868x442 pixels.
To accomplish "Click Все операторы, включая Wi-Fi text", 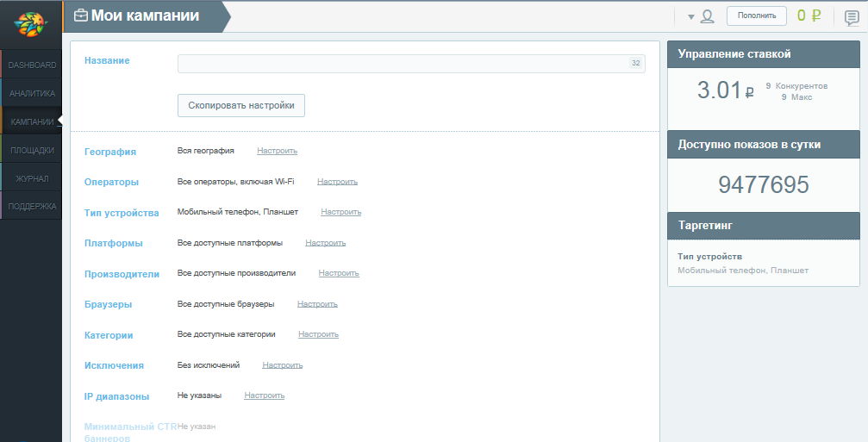I will [236, 182].
